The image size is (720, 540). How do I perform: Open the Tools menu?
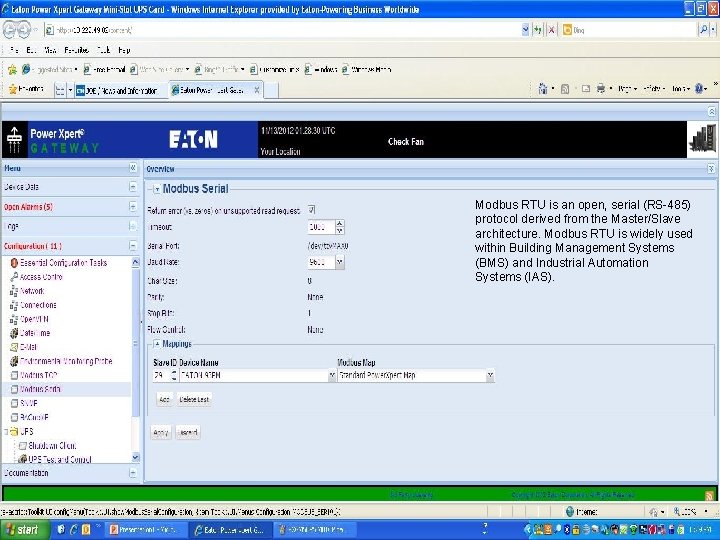coord(103,50)
